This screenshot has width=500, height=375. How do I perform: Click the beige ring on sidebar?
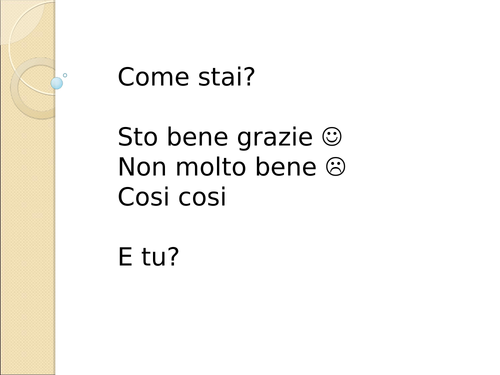coord(33,88)
